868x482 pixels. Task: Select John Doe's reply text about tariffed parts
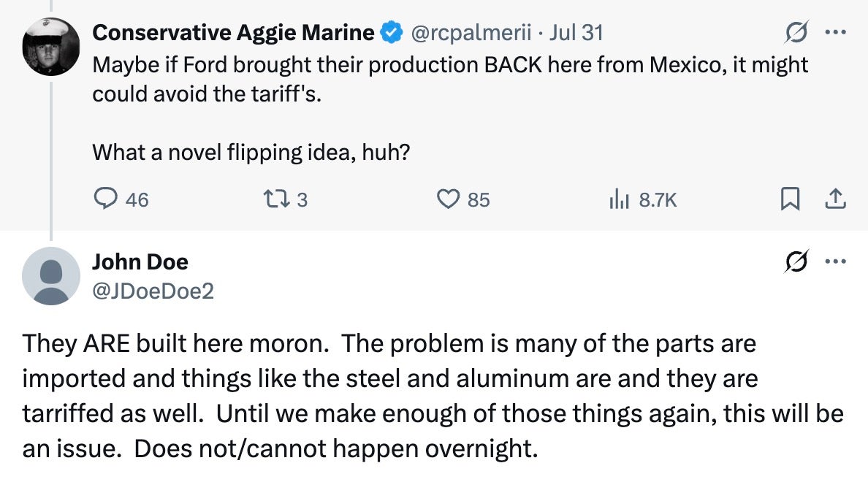tap(433, 395)
